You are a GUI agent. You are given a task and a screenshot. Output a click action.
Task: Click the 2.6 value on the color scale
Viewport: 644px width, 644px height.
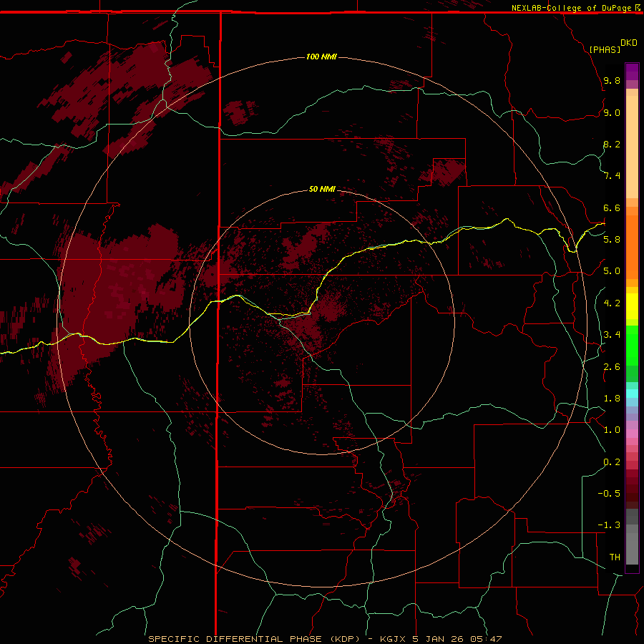coord(612,367)
